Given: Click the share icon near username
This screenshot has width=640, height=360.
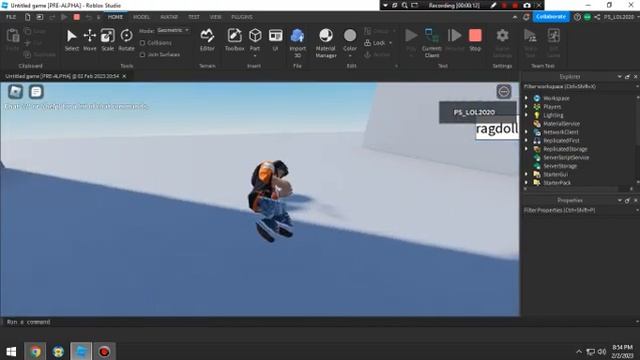Looking at the screenshot, I should coord(597,17).
